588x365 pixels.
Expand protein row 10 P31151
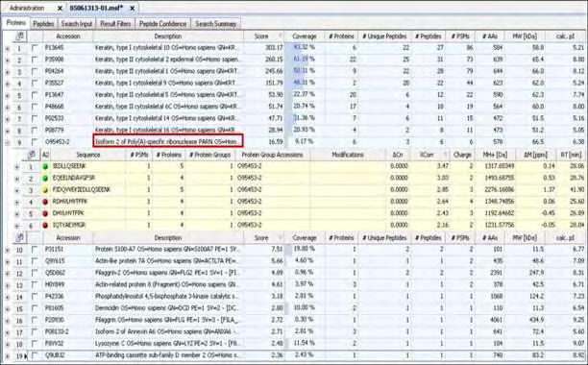pos(8,250)
